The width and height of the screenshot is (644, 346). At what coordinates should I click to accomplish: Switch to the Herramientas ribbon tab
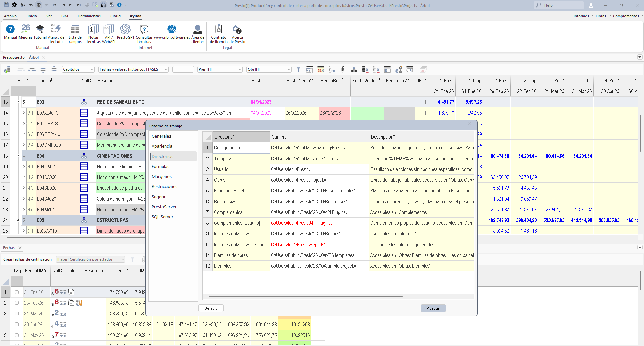[89, 16]
